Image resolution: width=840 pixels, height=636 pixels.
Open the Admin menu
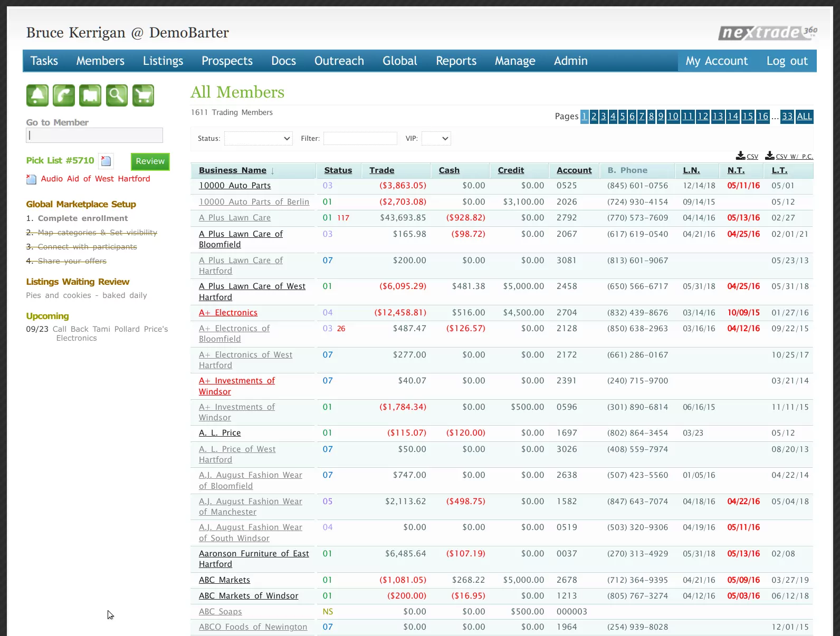click(570, 61)
